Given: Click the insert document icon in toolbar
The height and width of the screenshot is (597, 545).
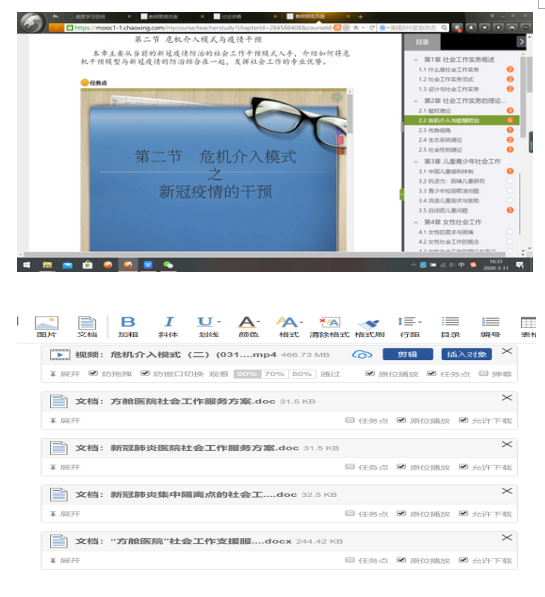Looking at the screenshot, I should coord(87,323).
